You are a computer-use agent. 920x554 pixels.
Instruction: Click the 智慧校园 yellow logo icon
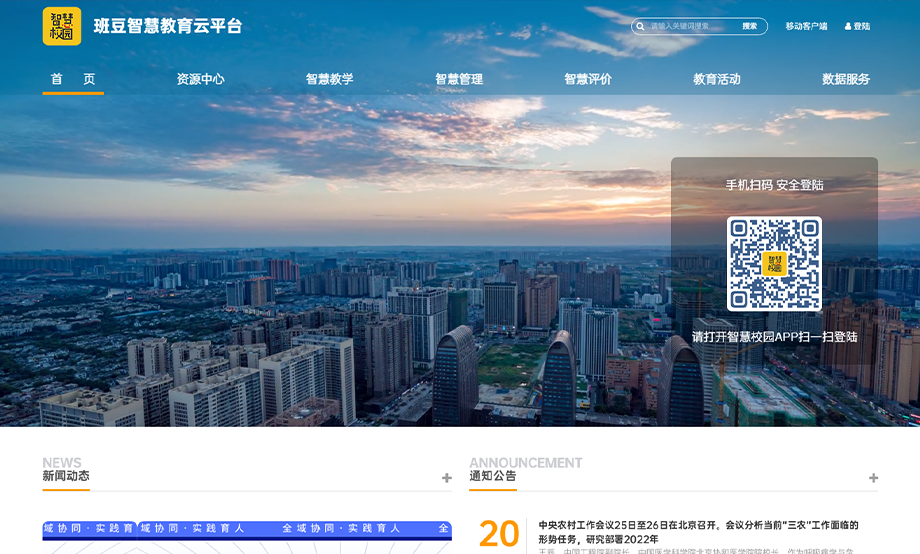point(62,26)
